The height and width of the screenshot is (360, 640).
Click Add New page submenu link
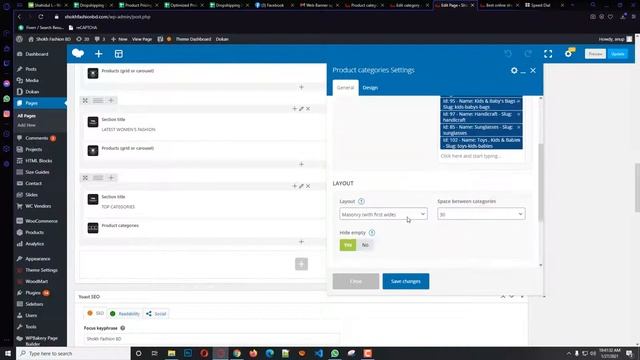pyautogui.click(x=27, y=125)
